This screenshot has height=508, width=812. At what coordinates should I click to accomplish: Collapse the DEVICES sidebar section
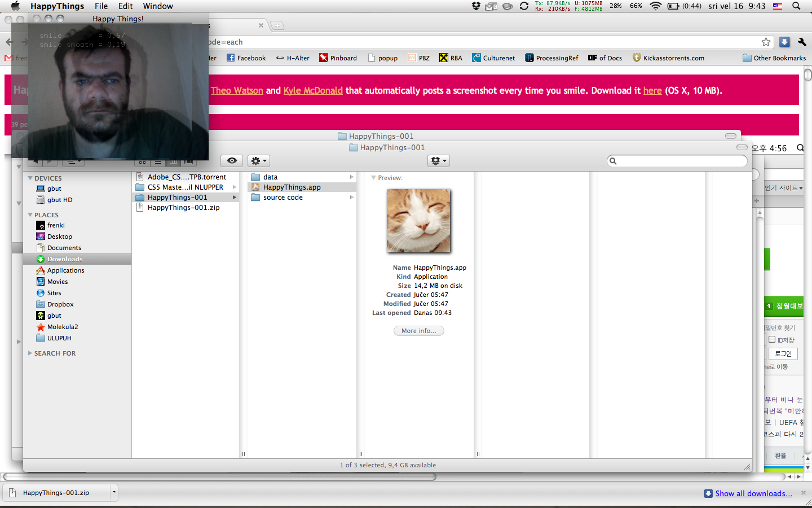point(30,178)
